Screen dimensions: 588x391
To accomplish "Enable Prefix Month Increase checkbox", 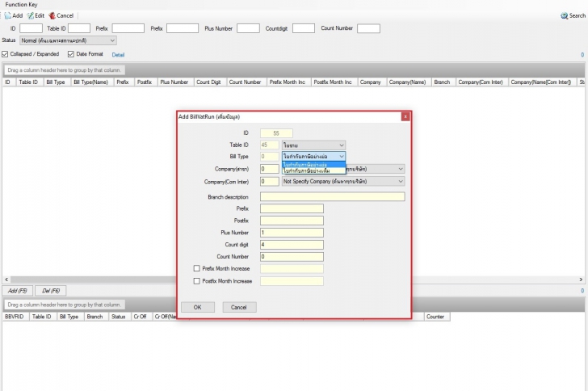I will [x=196, y=268].
